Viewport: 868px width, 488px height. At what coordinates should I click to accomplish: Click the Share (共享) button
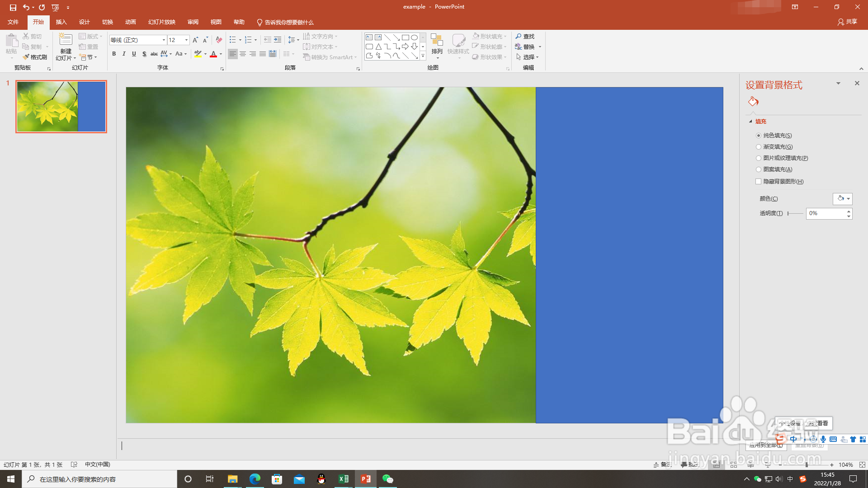[847, 22]
